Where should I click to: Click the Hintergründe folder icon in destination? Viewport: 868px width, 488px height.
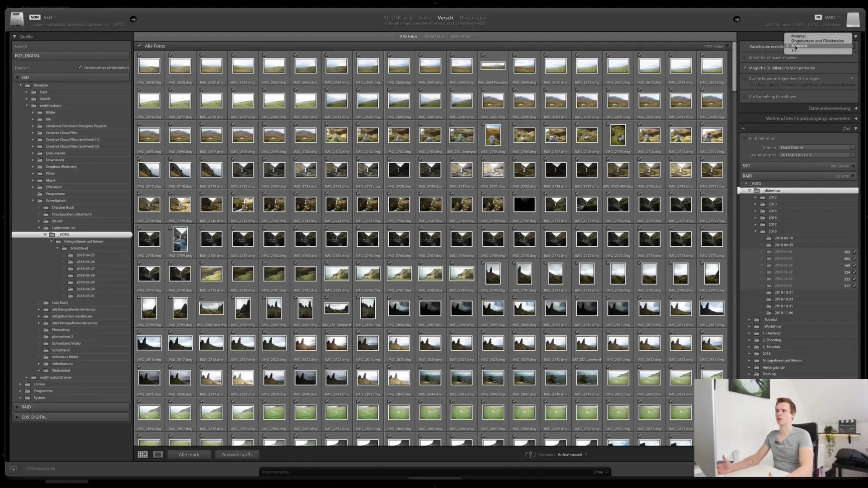coord(757,367)
